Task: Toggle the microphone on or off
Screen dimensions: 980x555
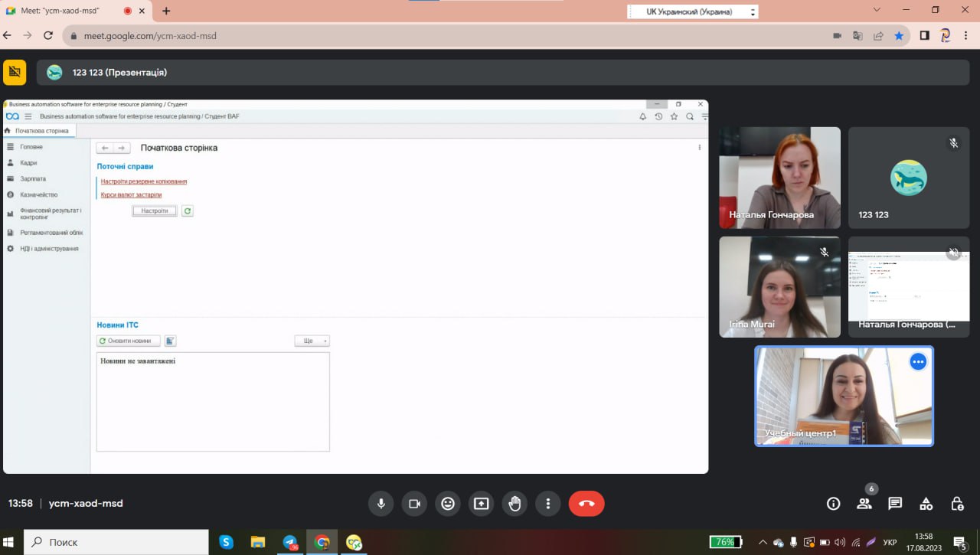Action: [381, 504]
